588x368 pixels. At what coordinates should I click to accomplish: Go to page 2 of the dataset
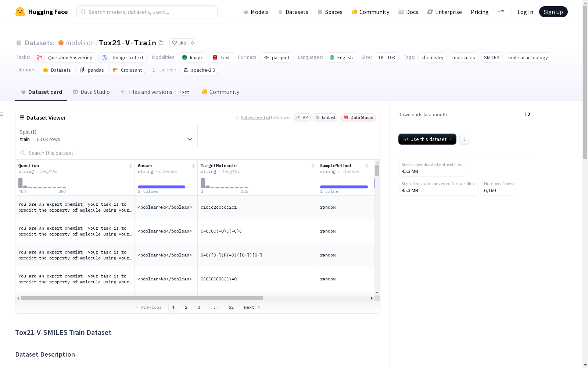[186, 307]
